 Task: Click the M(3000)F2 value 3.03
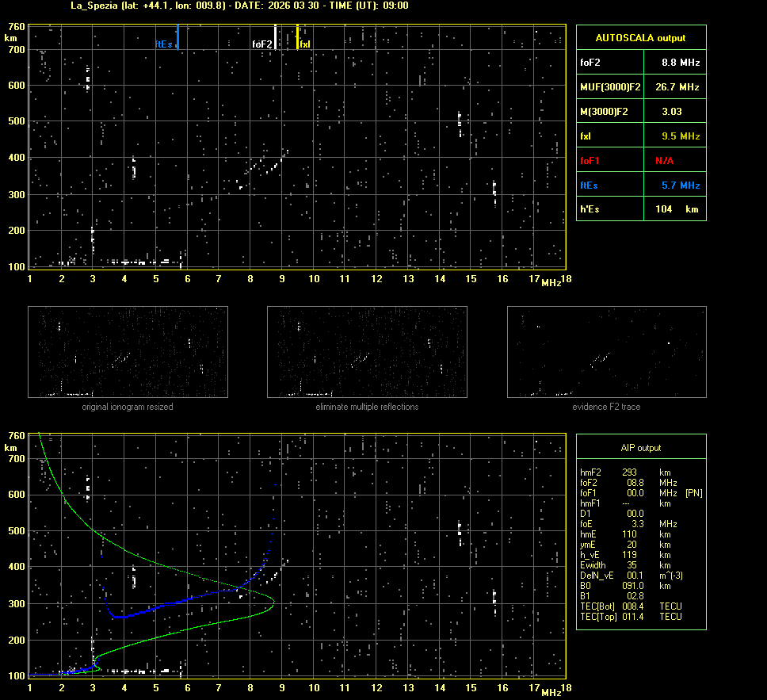(x=672, y=112)
